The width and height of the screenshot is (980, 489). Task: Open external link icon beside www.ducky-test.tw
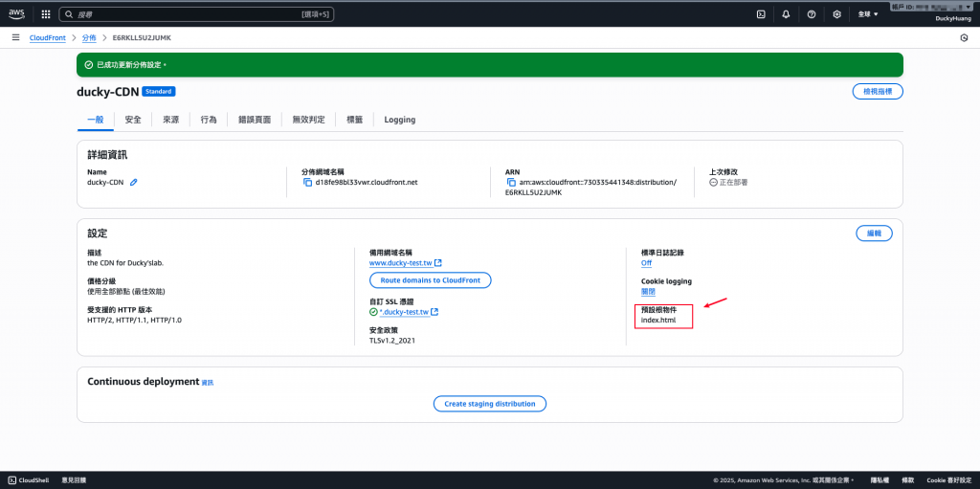coord(438,262)
